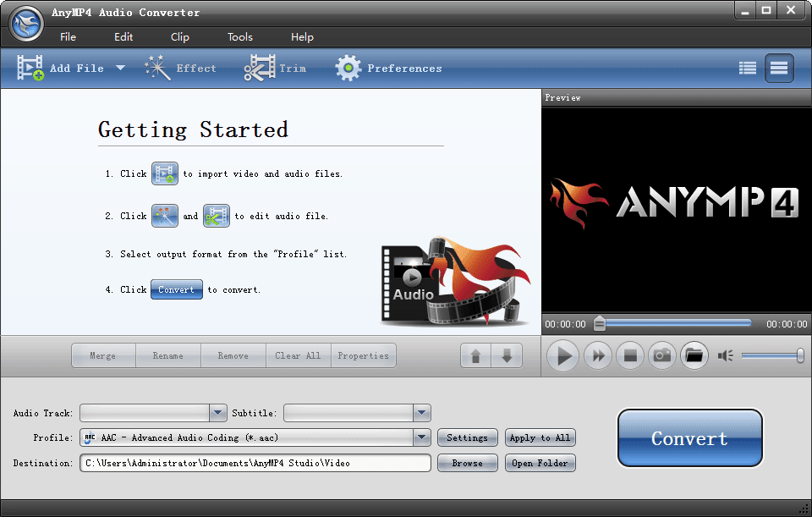The height and width of the screenshot is (517, 812).
Task: Open snapshot folder from playback controls
Action: pyautogui.click(x=694, y=355)
